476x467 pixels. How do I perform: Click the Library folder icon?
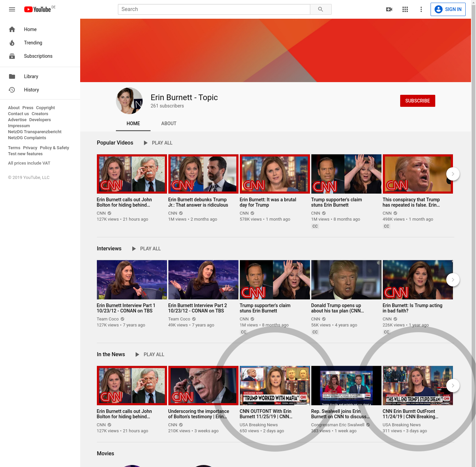tap(12, 76)
